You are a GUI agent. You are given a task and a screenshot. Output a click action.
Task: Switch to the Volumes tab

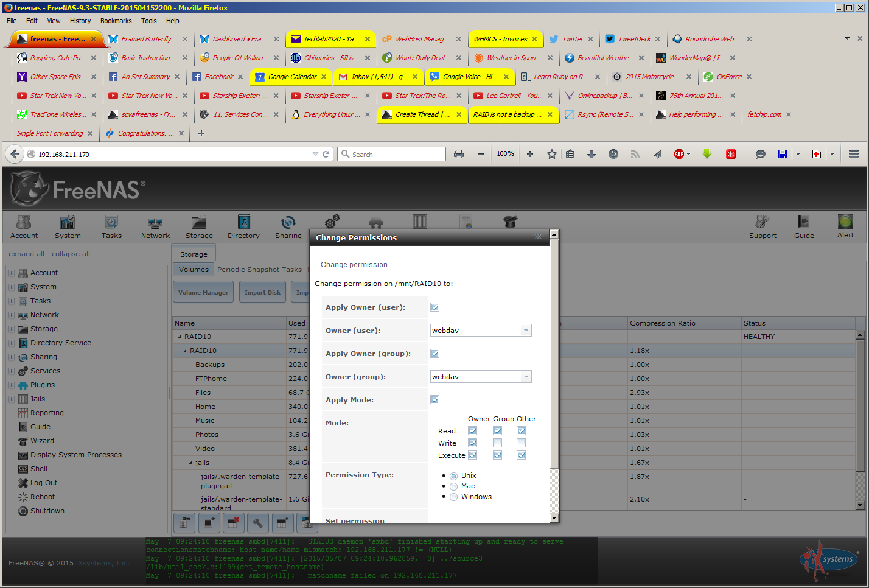coord(194,270)
